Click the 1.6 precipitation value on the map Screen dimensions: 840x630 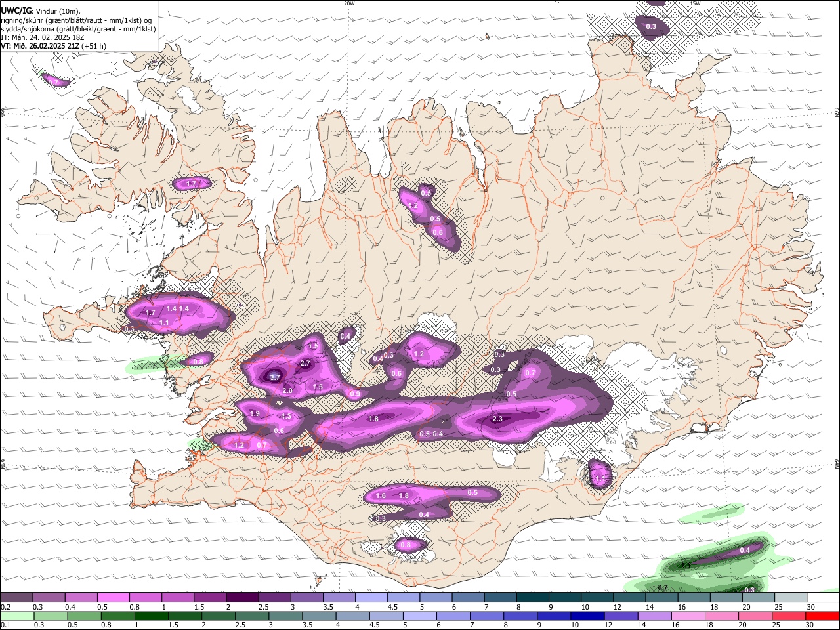[x=381, y=495]
